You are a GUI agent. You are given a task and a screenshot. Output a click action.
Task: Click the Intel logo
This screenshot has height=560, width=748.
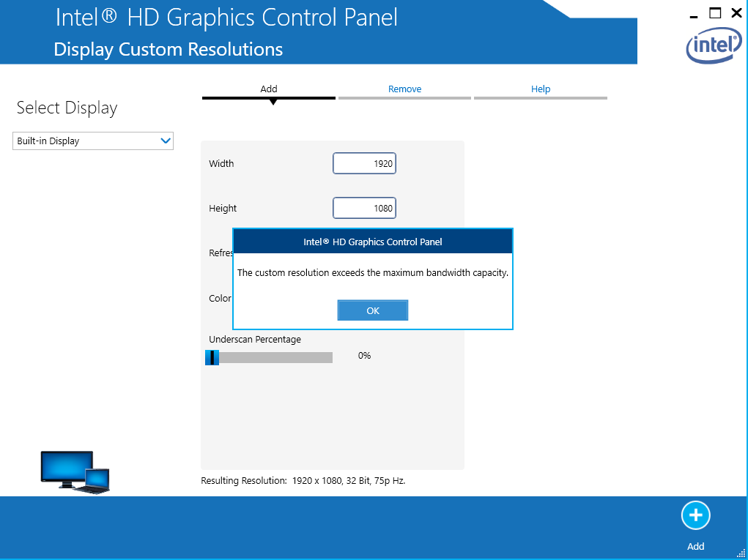point(714,45)
